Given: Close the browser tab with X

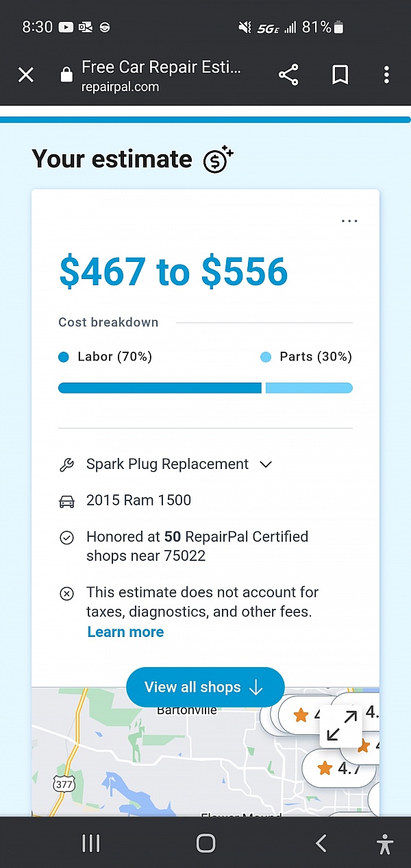Looking at the screenshot, I should (26, 75).
